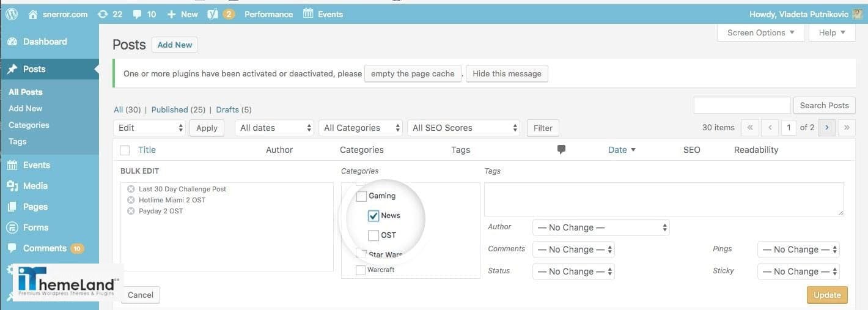Viewport: 868px width, 310px height.
Task: Open the All Categories filter dropdown
Action: pos(361,128)
